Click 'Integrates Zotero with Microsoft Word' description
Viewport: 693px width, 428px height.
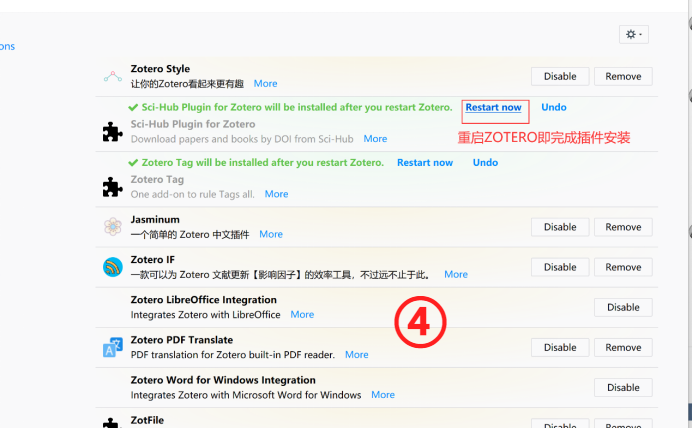point(246,395)
